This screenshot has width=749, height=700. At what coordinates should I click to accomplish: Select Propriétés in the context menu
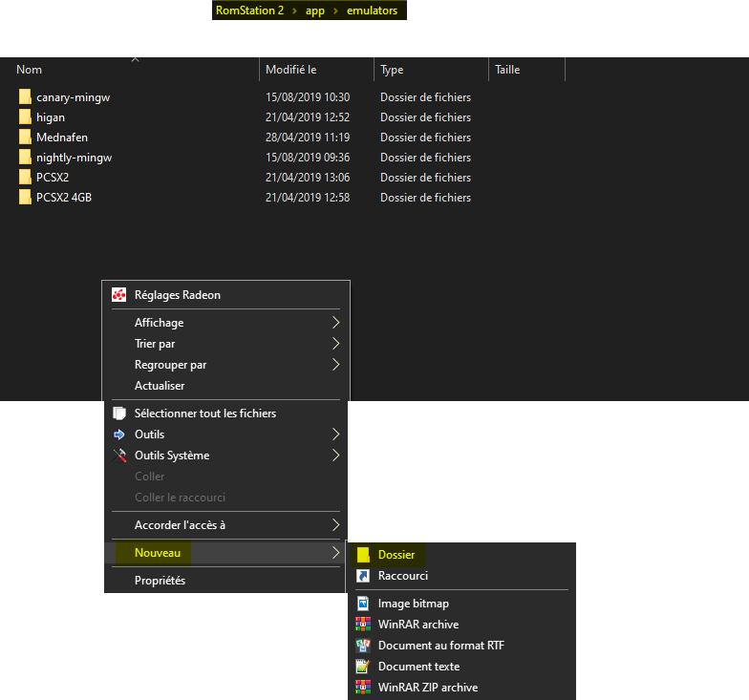point(225,581)
